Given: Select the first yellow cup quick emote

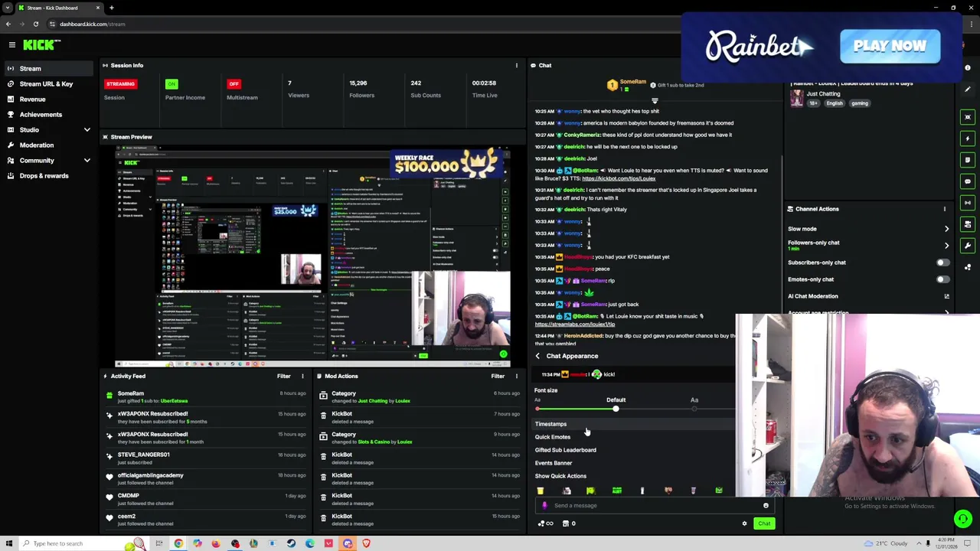Looking at the screenshot, I should point(541,491).
